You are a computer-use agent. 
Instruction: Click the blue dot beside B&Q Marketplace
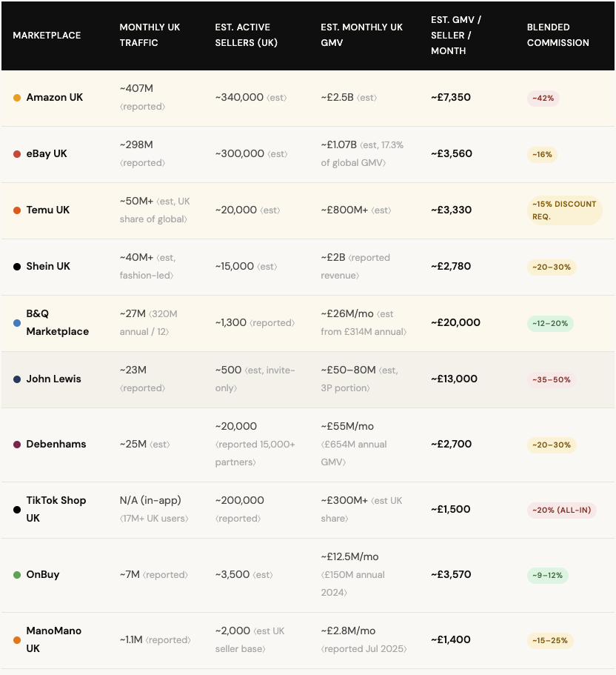coord(17,323)
